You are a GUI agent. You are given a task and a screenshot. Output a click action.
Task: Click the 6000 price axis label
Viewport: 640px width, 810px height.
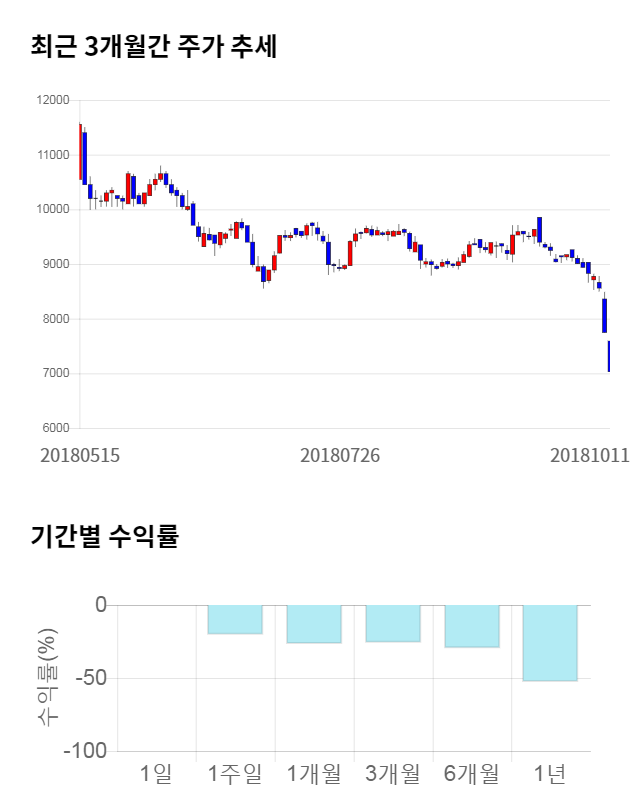[x=54, y=428]
